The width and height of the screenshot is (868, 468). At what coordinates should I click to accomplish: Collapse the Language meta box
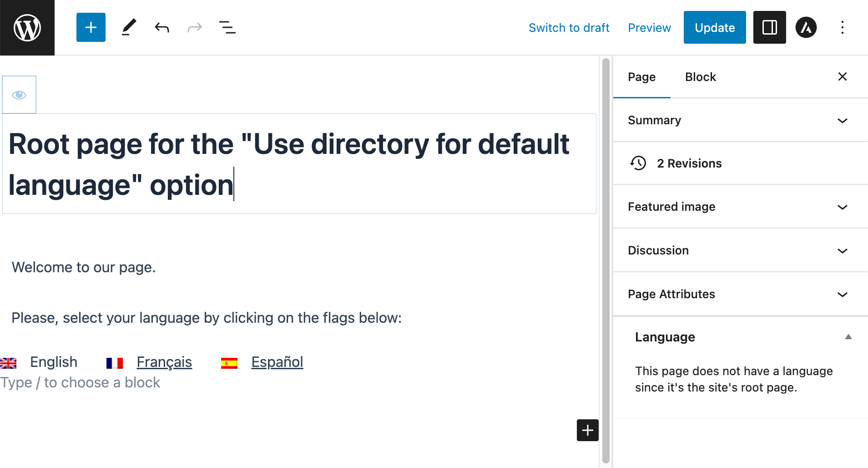tap(848, 337)
